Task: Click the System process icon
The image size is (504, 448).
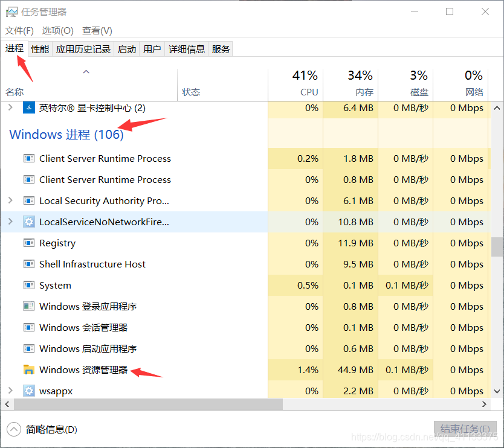Action: (x=29, y=285)
